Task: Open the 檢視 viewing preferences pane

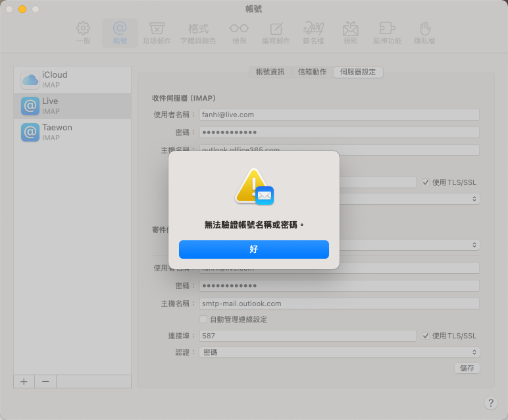Action: (x=239, y=33)
